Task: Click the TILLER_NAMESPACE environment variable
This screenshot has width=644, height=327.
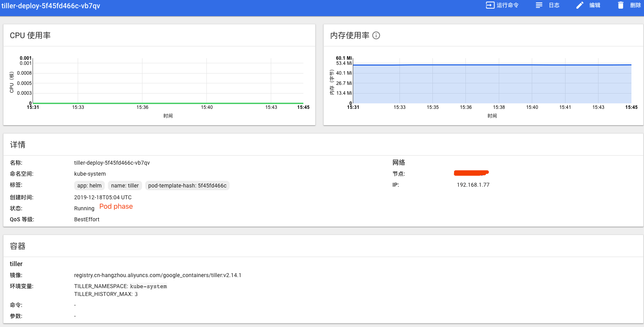Action: click(x=120, y=286)
